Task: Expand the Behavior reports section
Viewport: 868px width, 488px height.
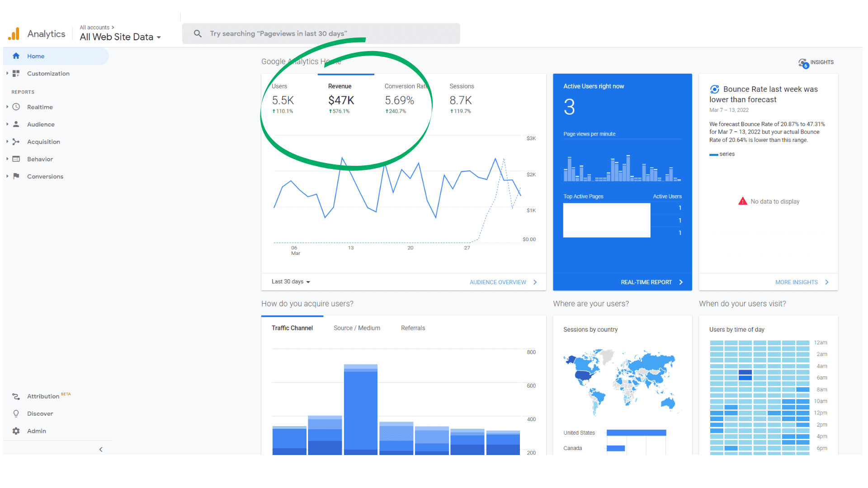Action: pyautogui.click(x=40, y=159)
